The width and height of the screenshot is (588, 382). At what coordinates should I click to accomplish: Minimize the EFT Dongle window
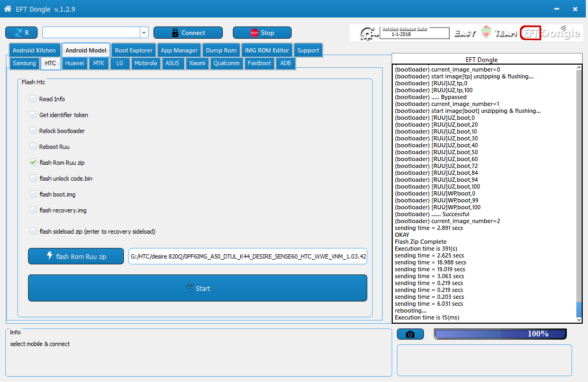[556, 8]
